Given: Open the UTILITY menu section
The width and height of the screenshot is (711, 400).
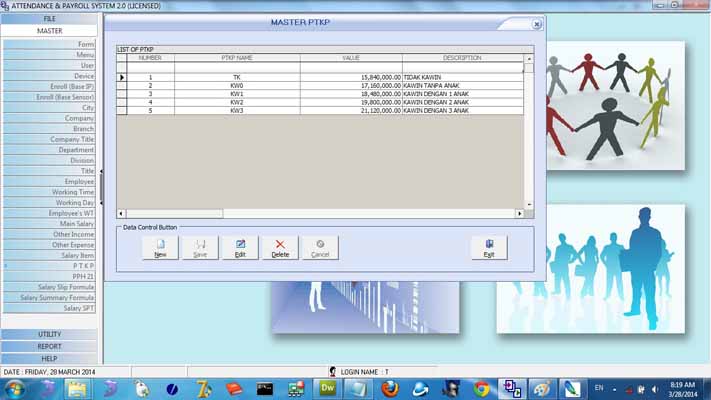Looking at the screenshot, I should [x=49, y=334].
